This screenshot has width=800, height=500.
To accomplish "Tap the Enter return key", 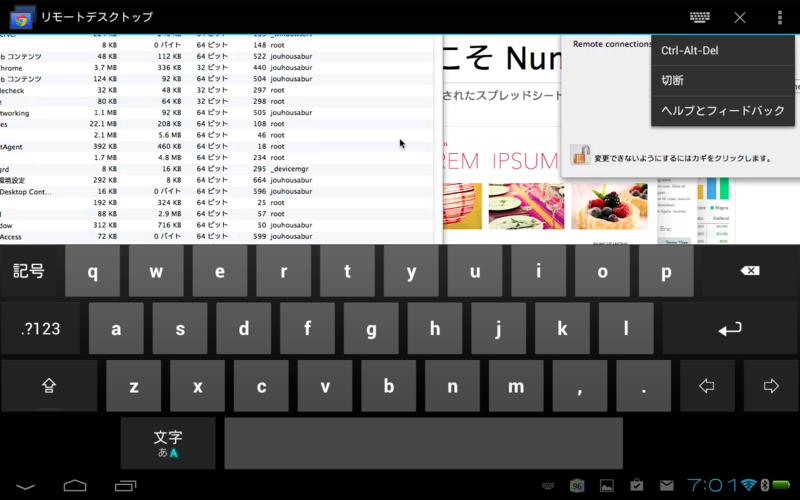I will [x=730, y=329].
